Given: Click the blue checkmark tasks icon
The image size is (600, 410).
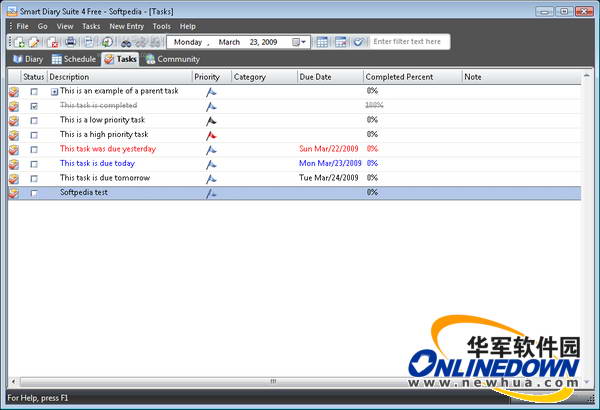Looking at the screenshot, I should click(x=358, y=42).
